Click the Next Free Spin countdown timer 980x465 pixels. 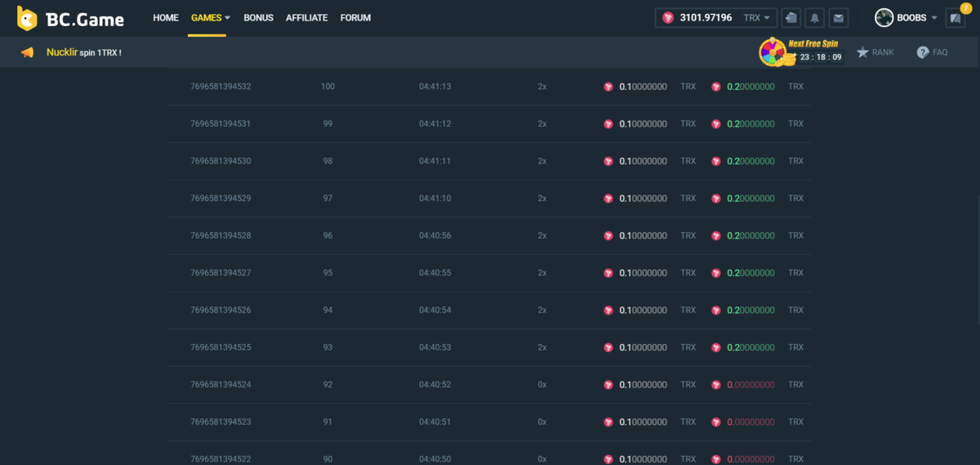(820, 57)
